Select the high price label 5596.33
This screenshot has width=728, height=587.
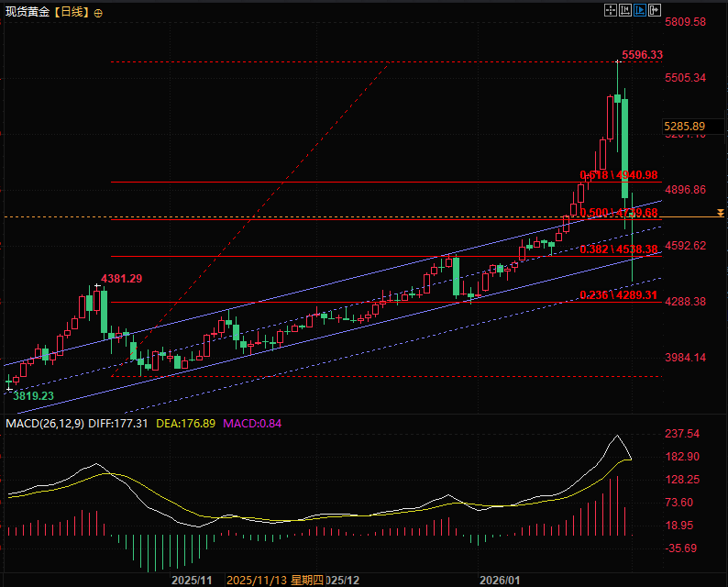coord(642,55)
